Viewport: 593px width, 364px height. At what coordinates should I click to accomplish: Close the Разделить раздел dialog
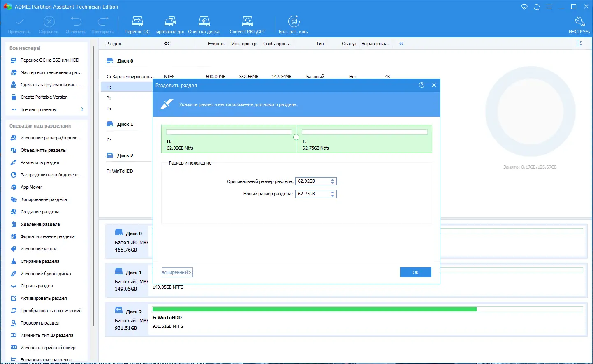(x=434, y=85)
